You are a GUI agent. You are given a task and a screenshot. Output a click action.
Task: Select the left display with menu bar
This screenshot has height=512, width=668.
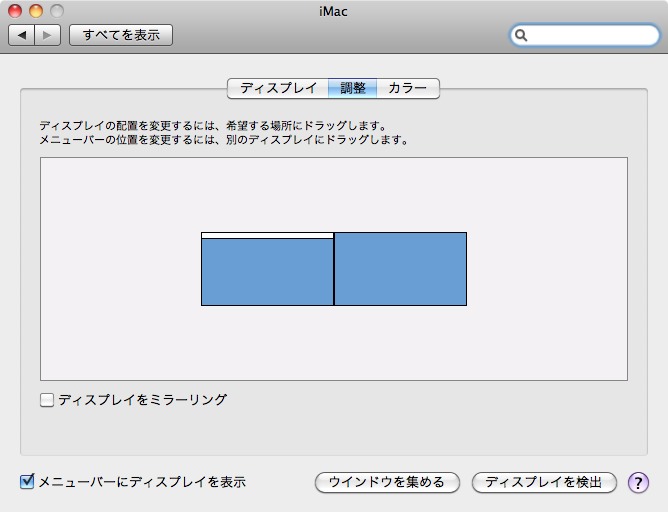[268, 269]
